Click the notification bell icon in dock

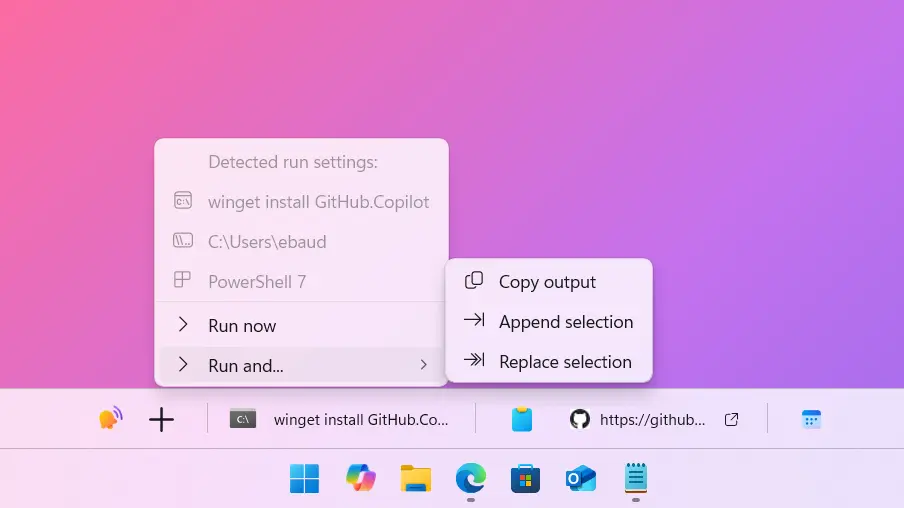tap(110, 418)
